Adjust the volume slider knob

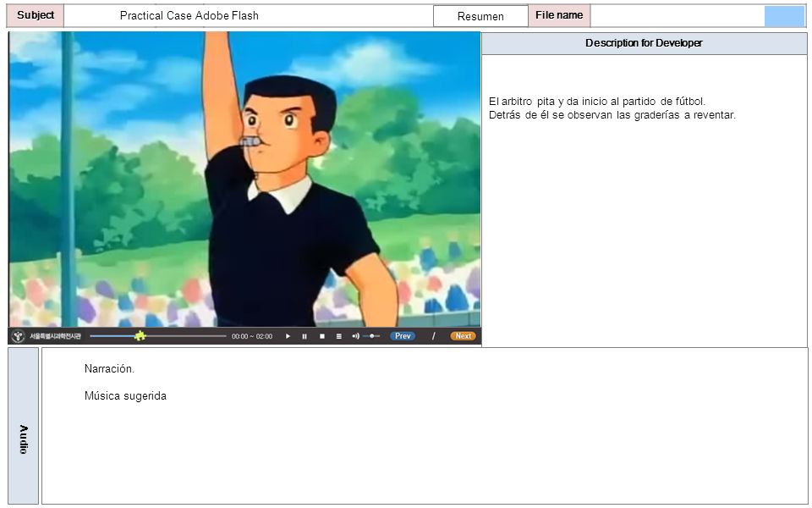pos(372,336)
